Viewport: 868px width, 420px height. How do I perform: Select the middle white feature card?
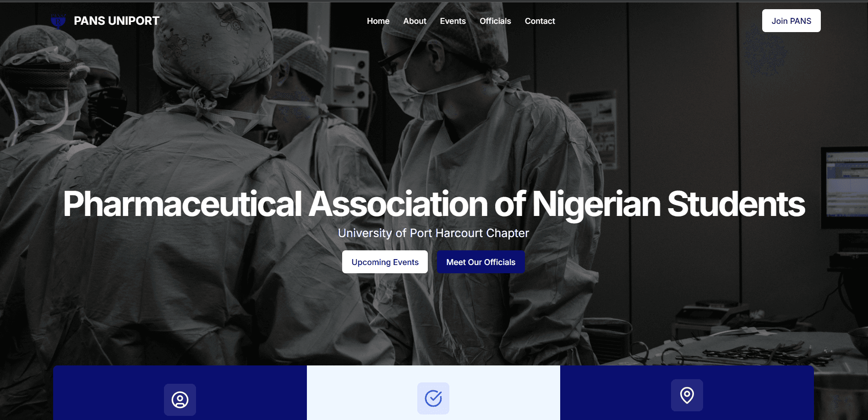[433, 392]
